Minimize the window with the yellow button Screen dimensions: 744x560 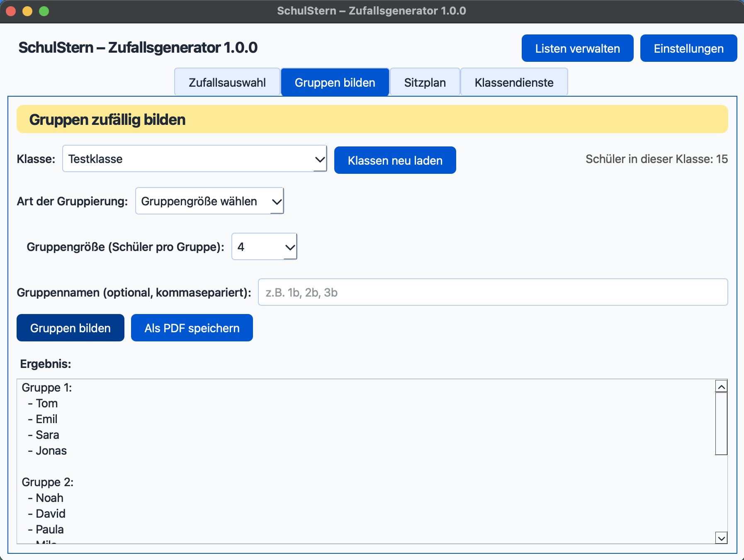27,12
